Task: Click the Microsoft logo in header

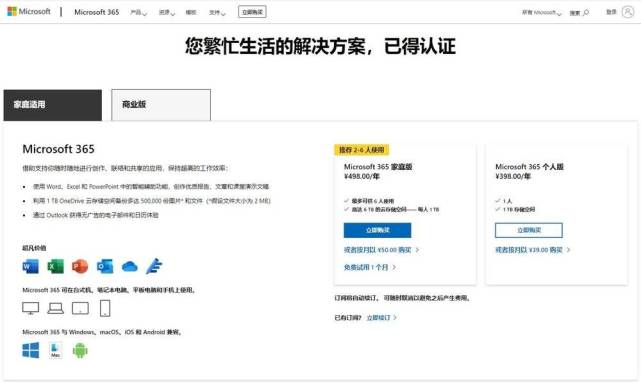Action: [29, 11]
